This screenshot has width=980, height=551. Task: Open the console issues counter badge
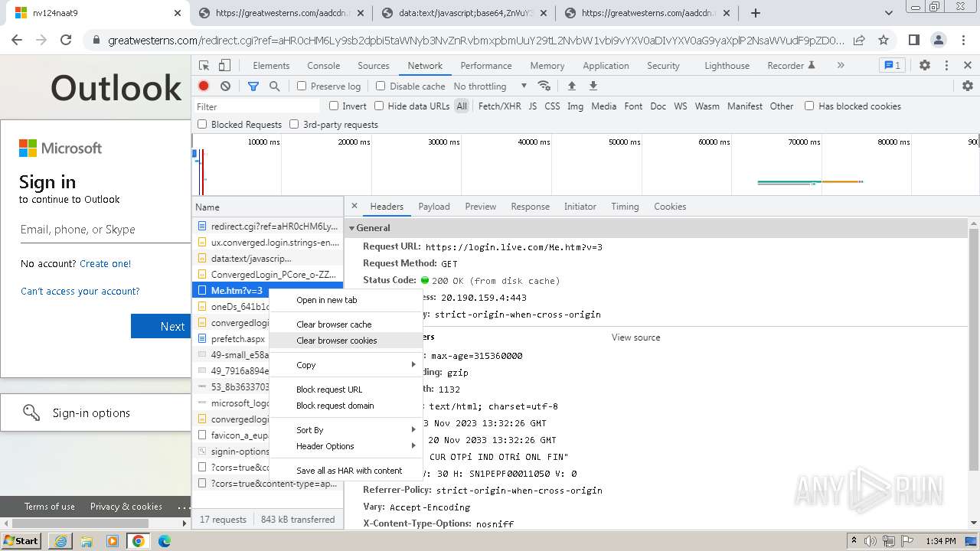tap(891, 66)
